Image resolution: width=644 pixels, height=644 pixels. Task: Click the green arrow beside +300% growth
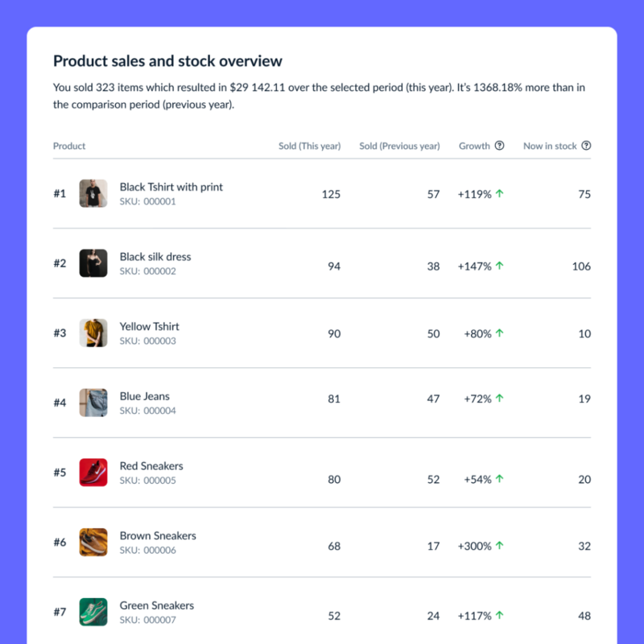click(500, 546)
